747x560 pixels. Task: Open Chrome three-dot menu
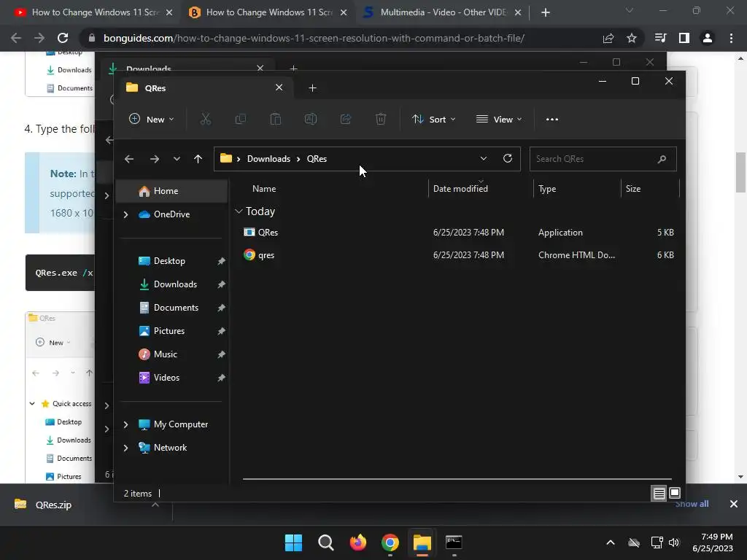pyautogui.click(x=731, y=38)
